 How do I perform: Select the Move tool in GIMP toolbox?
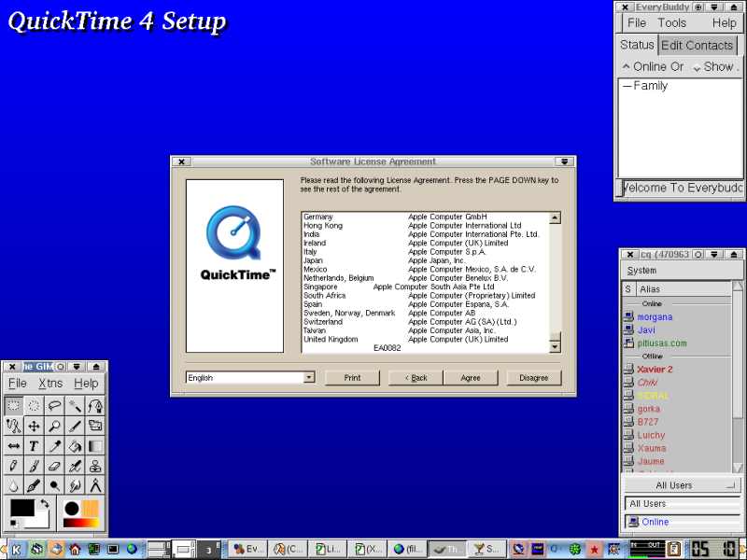coord(34,426)
